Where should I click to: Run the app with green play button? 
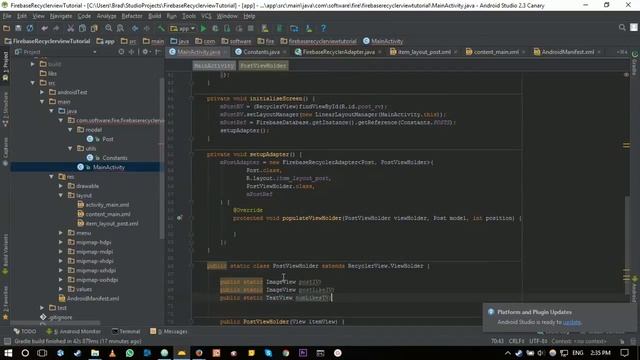203,28
